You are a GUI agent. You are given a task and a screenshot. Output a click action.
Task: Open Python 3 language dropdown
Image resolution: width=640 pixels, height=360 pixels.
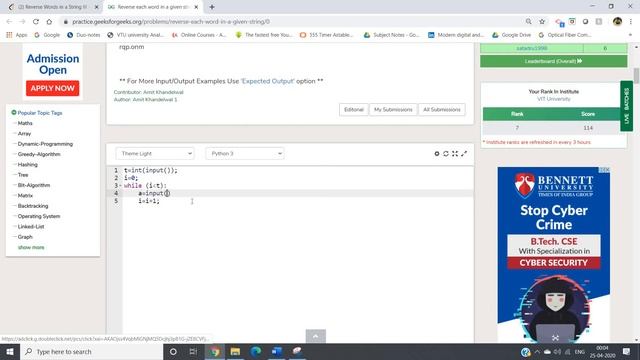[245, 153]
